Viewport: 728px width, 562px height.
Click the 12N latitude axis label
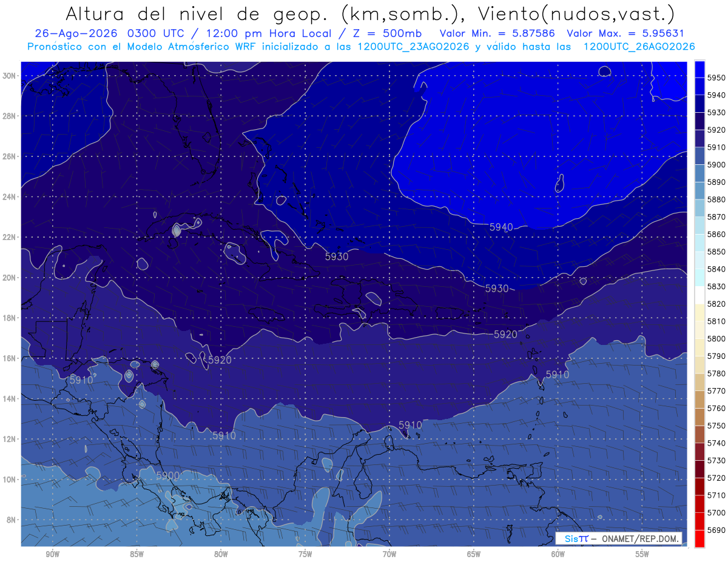[x=8, y=439]
